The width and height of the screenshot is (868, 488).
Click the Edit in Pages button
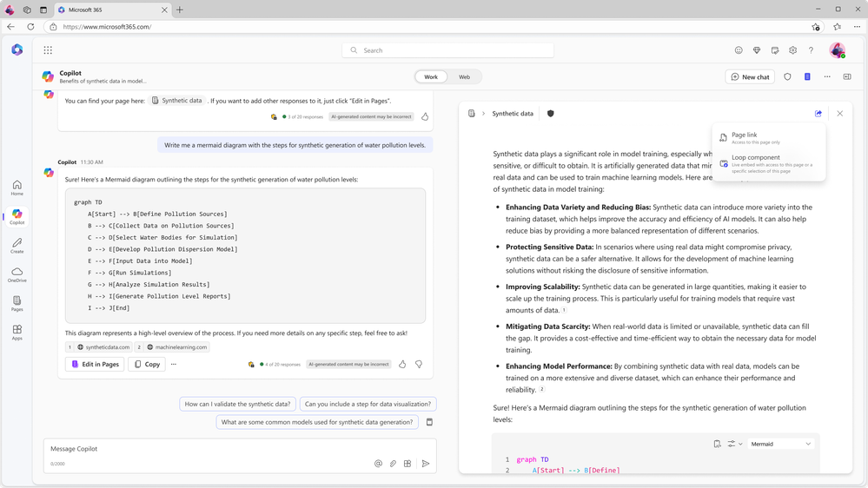pyautogui.click(x=96, y=364)
